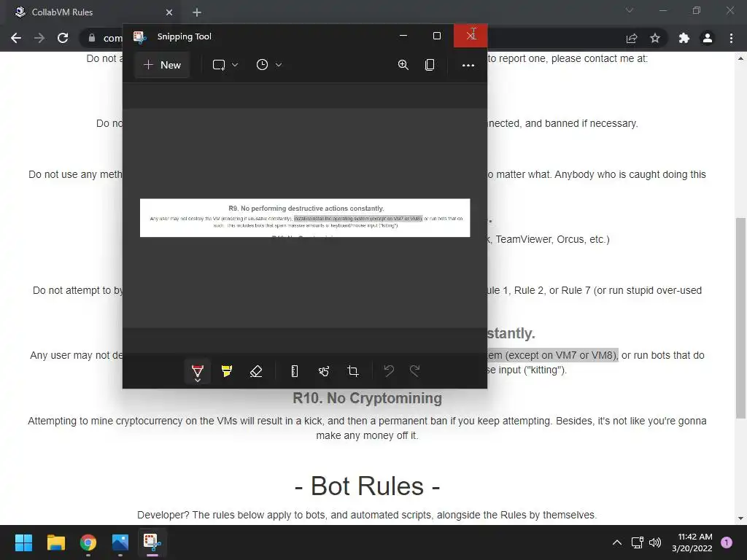Expand snipping mode dropdown chevron
The image size is (747, 560).
(235, 65)
